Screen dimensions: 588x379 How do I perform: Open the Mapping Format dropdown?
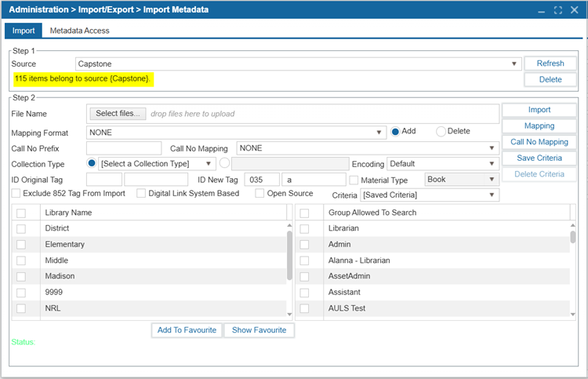(237, 133)
